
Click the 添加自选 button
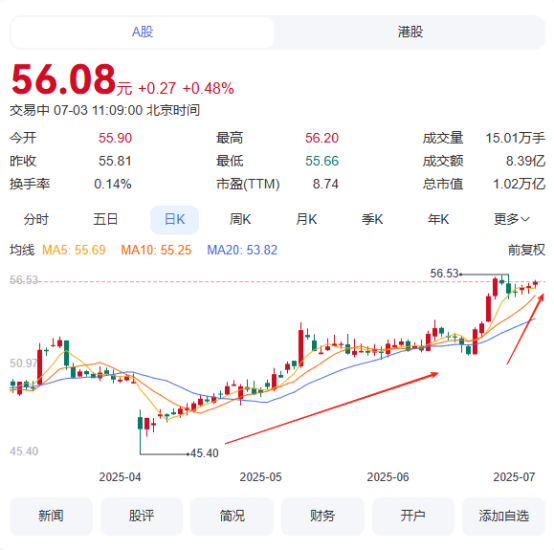coord(503,516)
